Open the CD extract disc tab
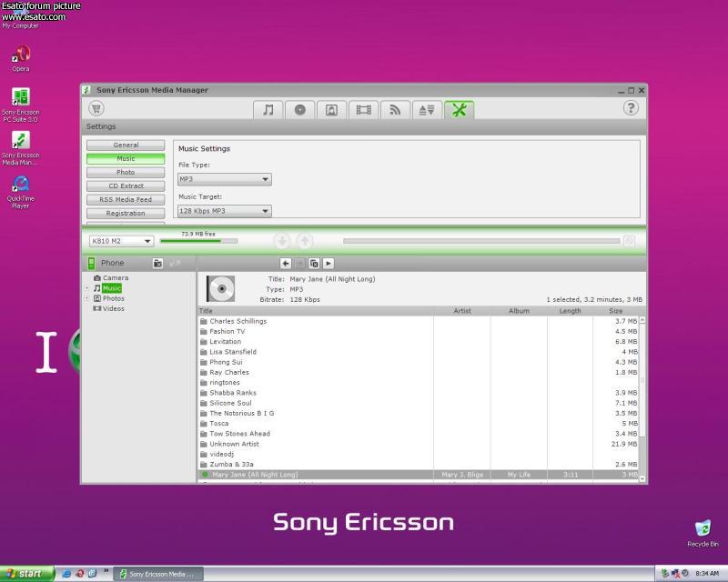Screen dimensions: 728x582 click(300, 110)
